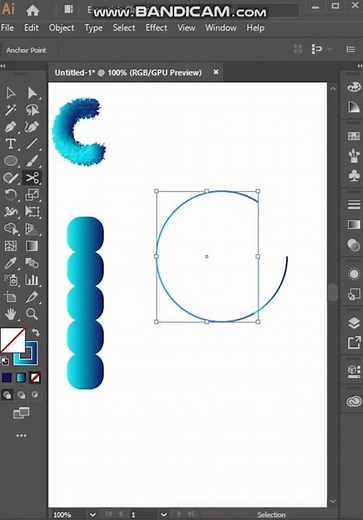The height and width of the screenshot is (520, 363).
Task: Pick the Perspective Grid tool
Action: [32, 229]
